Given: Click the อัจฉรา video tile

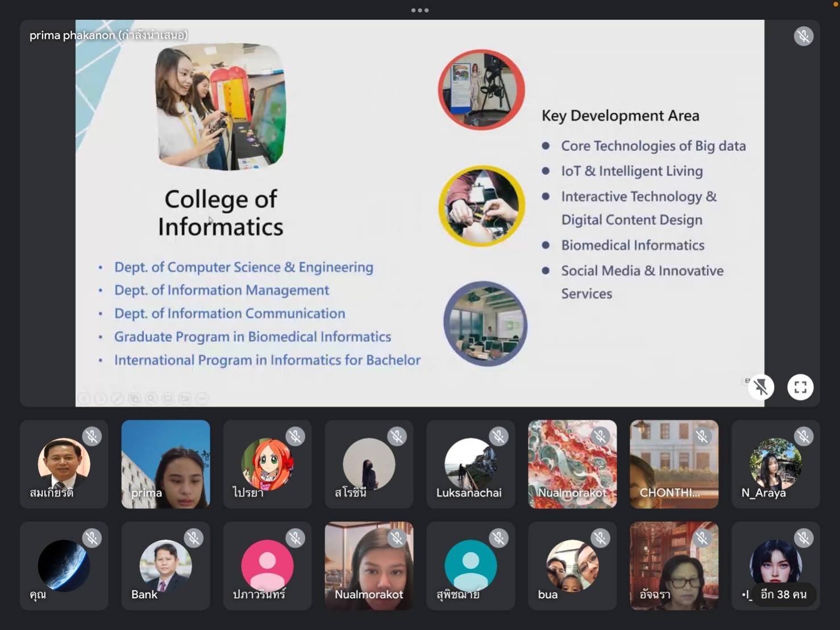Looking at the screenshot, I should [673, 566].
